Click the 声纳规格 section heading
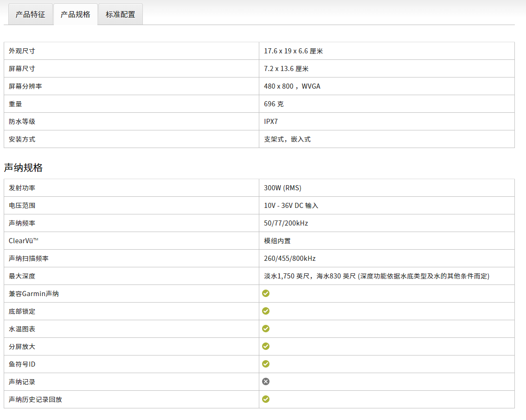The height and width of the screenshot is (420, 526). coord(23,168)
